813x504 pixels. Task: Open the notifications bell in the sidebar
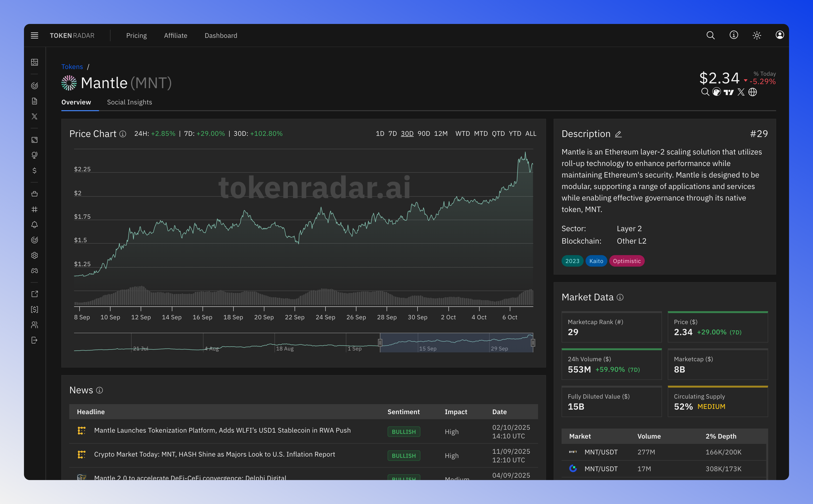tap(34, 225)
